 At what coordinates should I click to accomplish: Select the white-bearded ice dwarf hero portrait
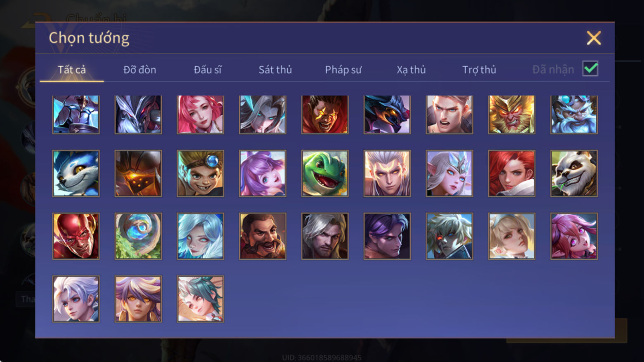[x=574, y=115]
